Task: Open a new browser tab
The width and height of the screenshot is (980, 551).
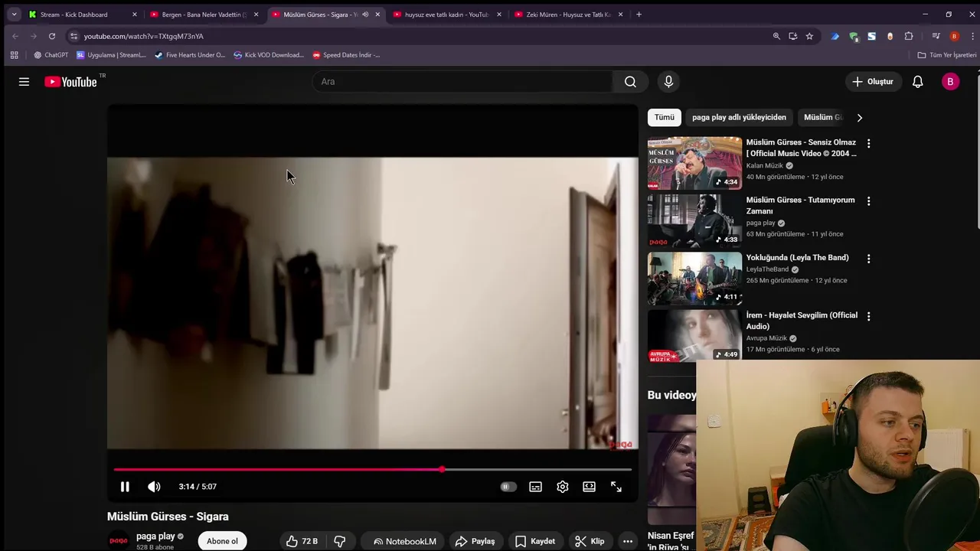Action: tap(639, 14)
